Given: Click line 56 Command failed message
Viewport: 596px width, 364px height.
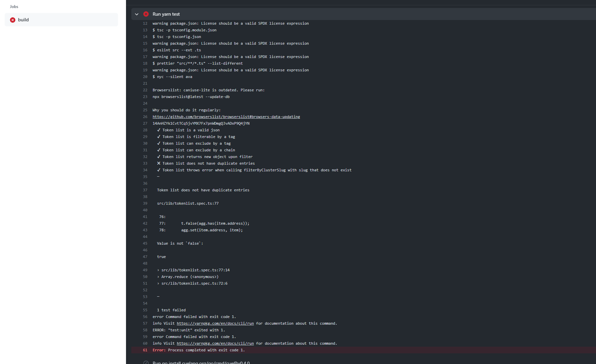Looking at the screenshot, I should pos(194,317).
